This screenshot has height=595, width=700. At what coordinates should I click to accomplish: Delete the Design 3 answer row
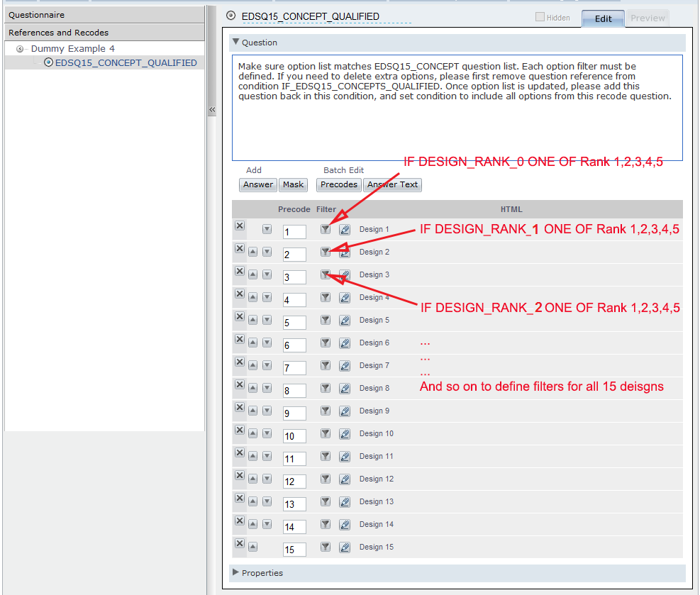[240, 272]
